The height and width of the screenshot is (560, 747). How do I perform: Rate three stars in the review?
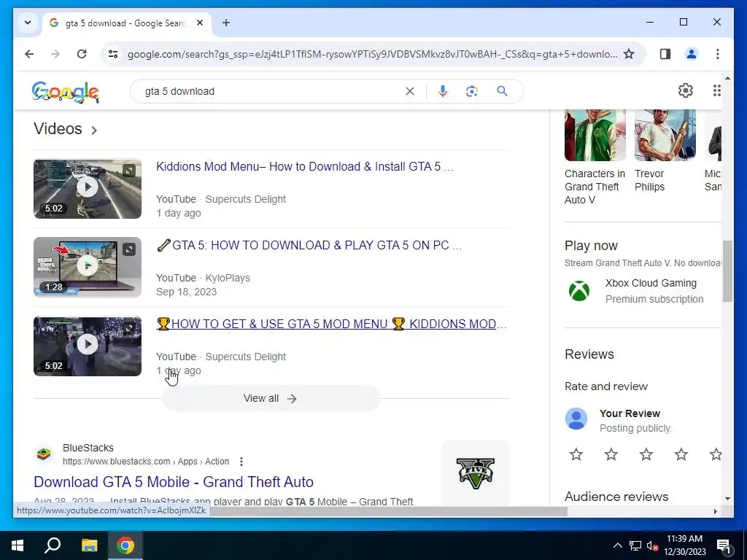(x=646, y=454)
